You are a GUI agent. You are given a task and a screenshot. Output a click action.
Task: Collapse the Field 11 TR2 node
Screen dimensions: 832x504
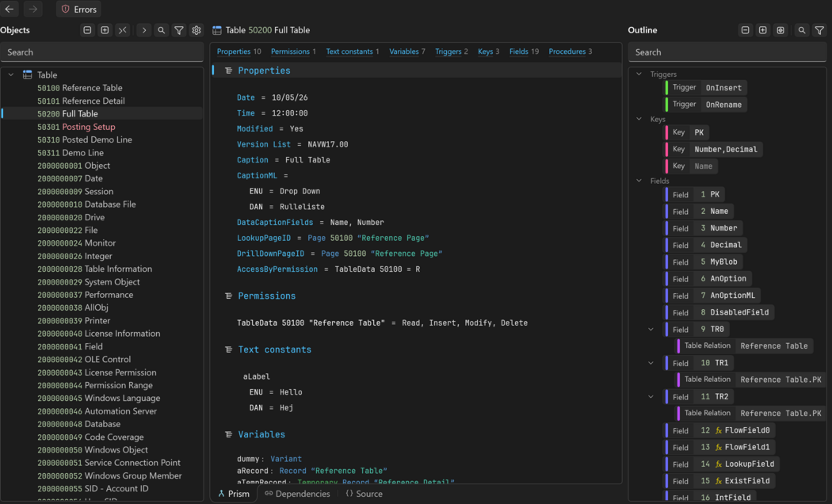[x=651, y=397]
